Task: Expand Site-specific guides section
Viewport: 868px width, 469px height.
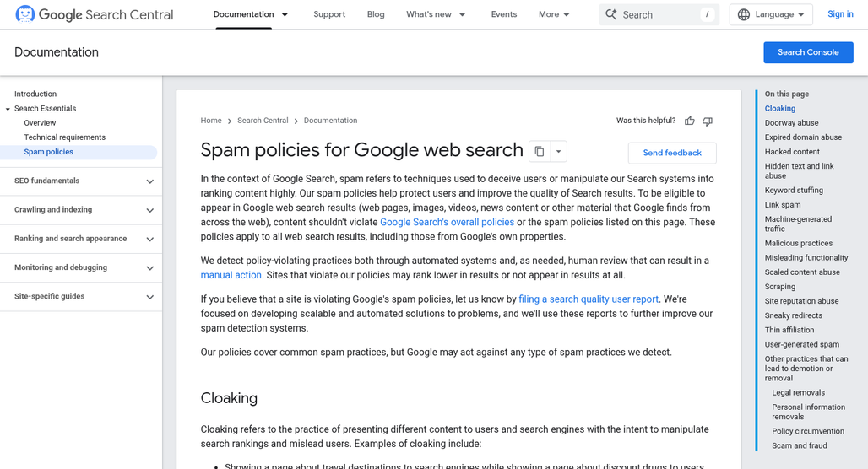Action: (81, 296)
